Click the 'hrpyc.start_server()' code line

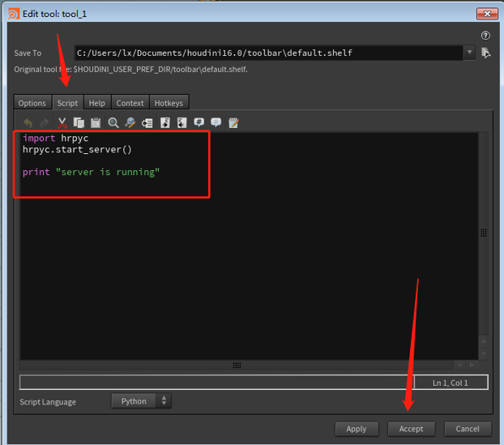point(77,149)
